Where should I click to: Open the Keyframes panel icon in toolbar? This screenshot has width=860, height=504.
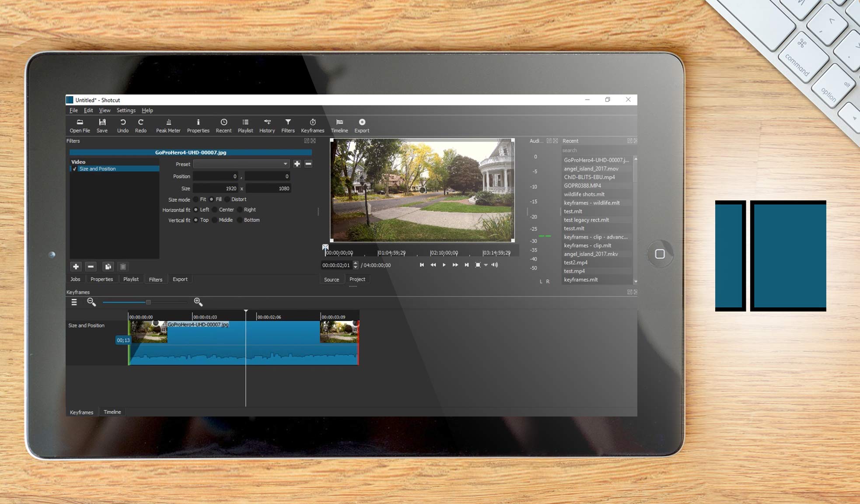313,126
